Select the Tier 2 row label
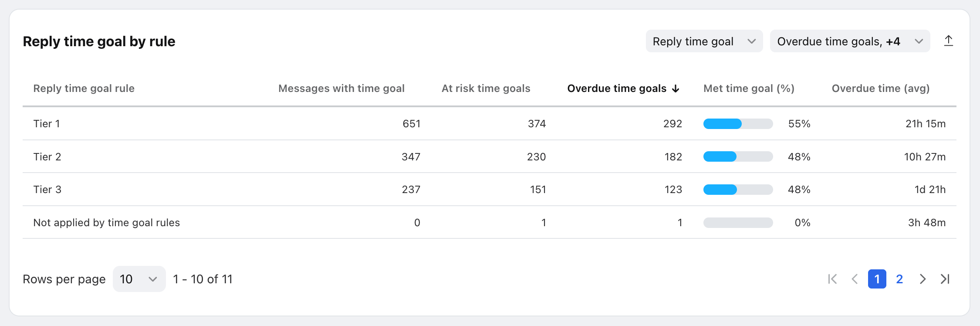Viewport: 980px width, 326px height. [47, 157]
